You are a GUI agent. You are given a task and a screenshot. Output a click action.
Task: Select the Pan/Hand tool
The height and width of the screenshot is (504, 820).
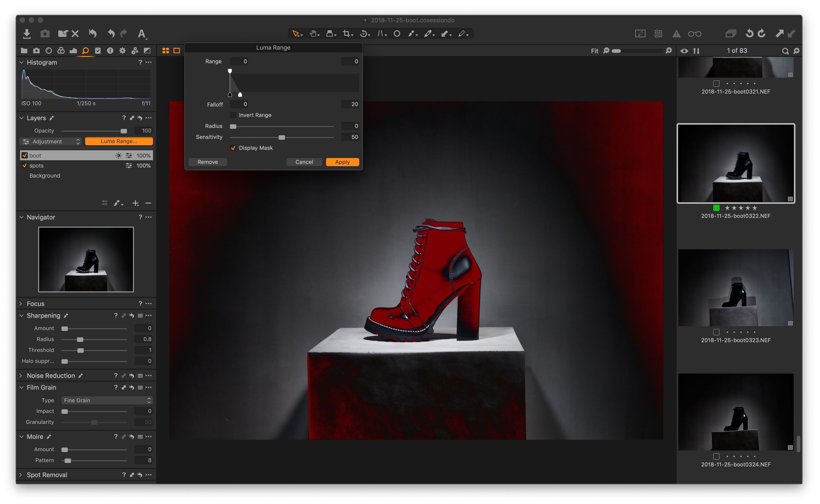pyautogui.click(x=313, y=33)
